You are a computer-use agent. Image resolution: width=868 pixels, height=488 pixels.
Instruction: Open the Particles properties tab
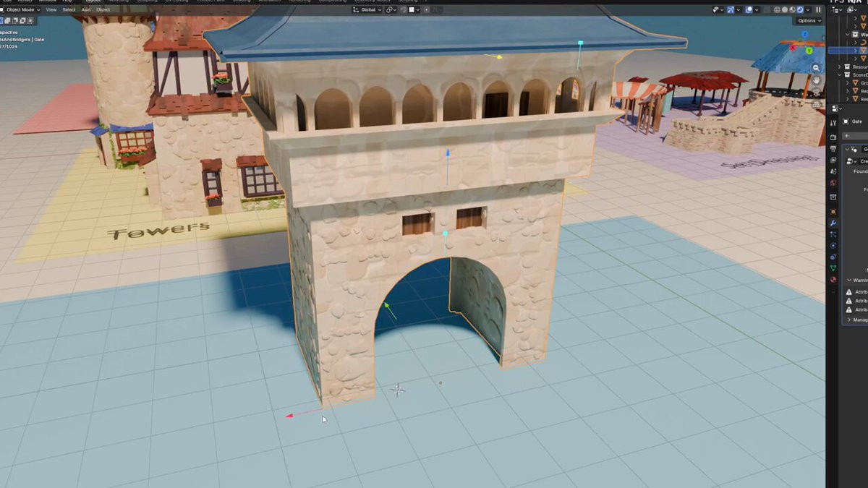pyautogui.click(x=833, y=234)
